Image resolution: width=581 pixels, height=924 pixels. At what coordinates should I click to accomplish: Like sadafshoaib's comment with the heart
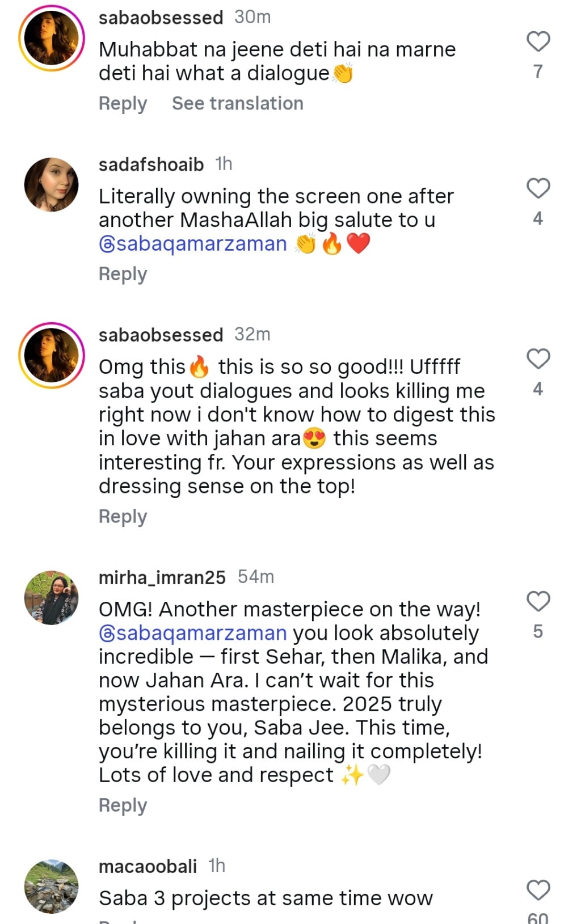[x=538, y=188]
